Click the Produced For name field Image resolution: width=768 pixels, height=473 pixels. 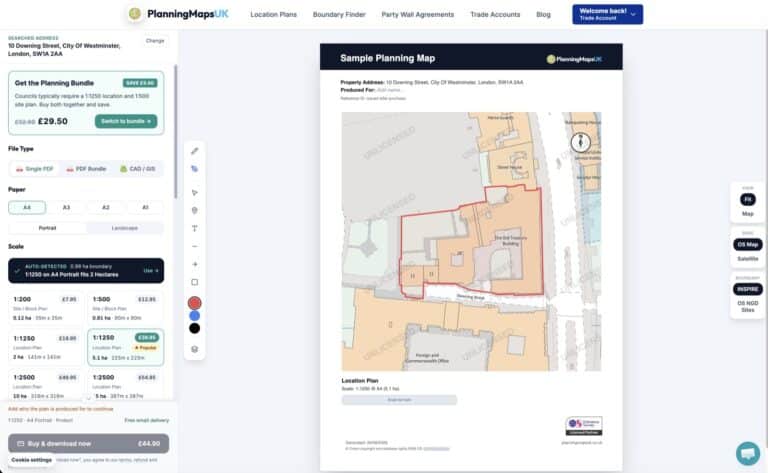[389, 90]
